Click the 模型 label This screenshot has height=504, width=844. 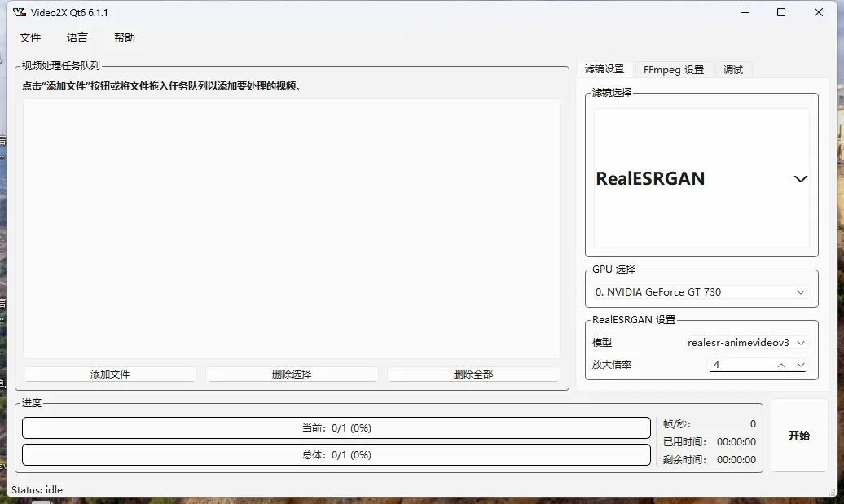[x=602, y=343]
